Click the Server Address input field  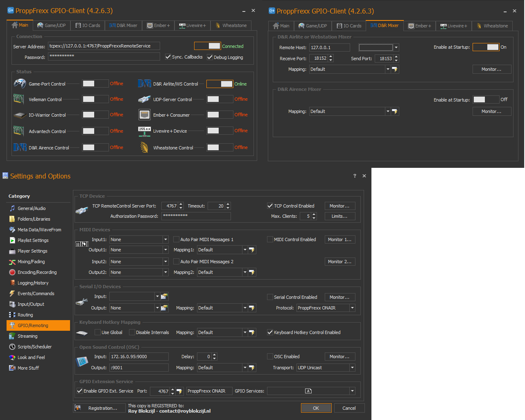point(104,46)
